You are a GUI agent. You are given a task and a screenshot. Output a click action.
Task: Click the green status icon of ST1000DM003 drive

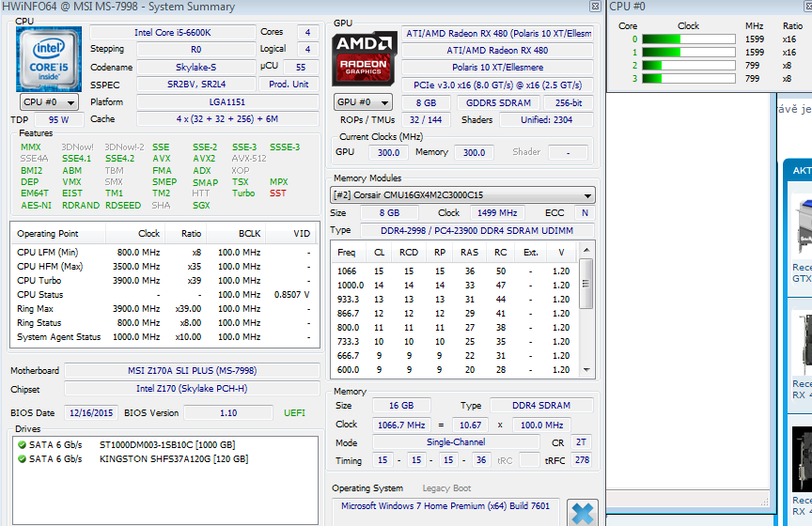point(22,444)
